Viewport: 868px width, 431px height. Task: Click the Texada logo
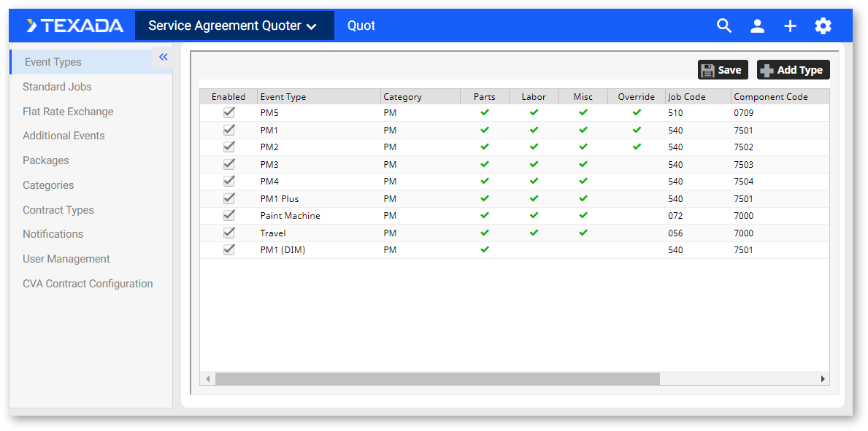coord(75,26)
